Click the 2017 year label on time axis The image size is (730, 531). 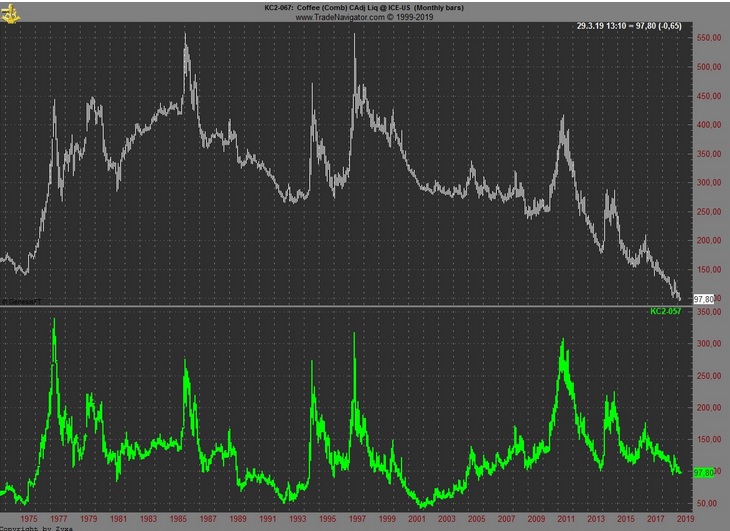[656, 519]
